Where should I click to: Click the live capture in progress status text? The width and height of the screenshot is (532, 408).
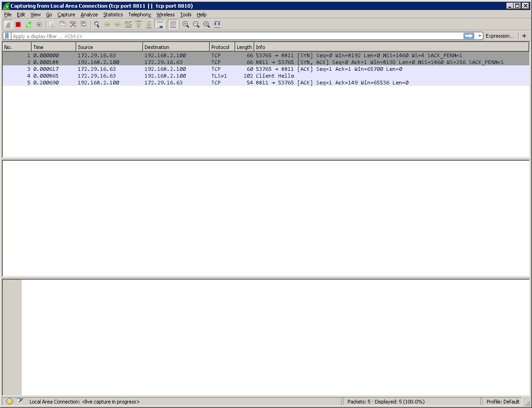click(x=85, y=402)
